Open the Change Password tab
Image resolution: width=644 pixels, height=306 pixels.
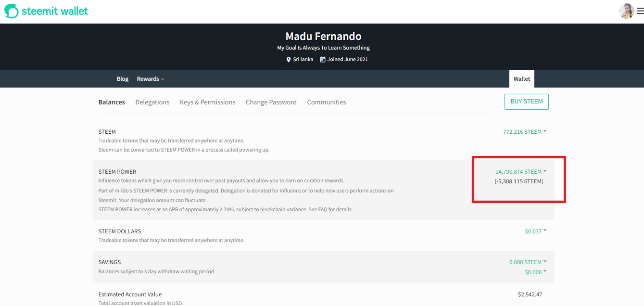click(271, 102)
